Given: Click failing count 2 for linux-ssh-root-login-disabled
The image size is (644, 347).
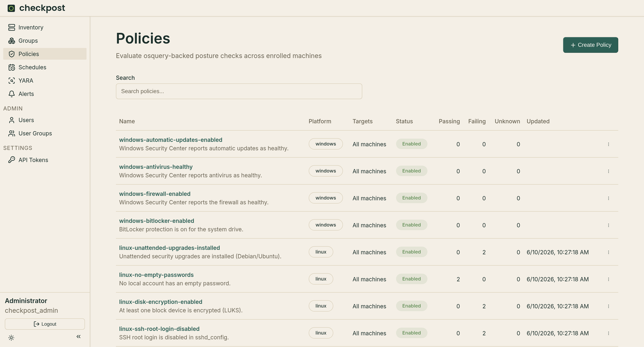Looking at the screenshot, I should click(x=484, y=333).
